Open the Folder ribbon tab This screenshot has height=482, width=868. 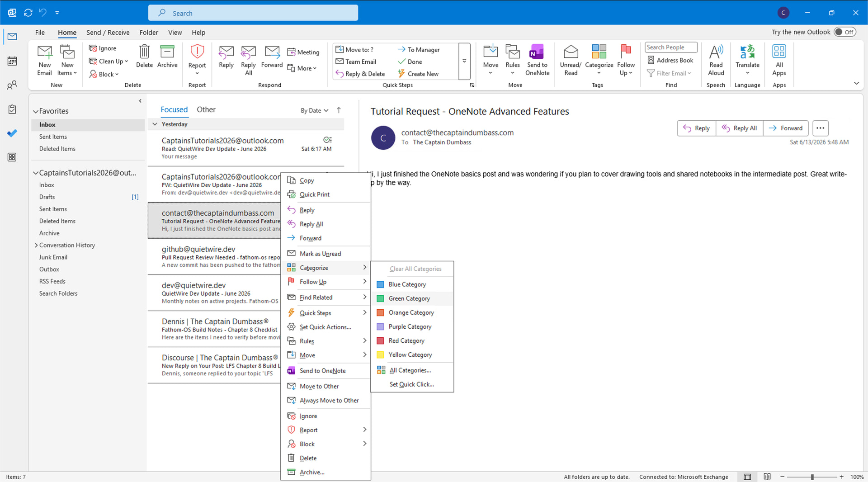point(149,33)
